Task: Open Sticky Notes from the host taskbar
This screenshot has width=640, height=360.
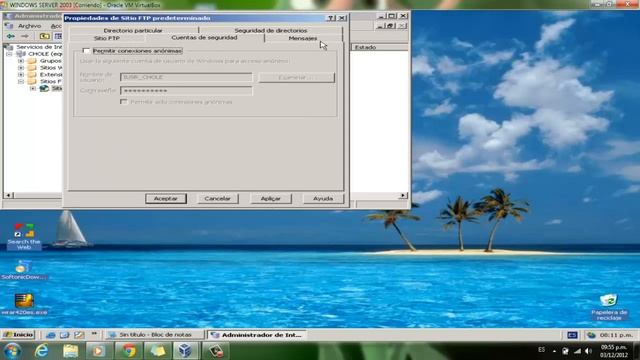Action: point(158,351)
